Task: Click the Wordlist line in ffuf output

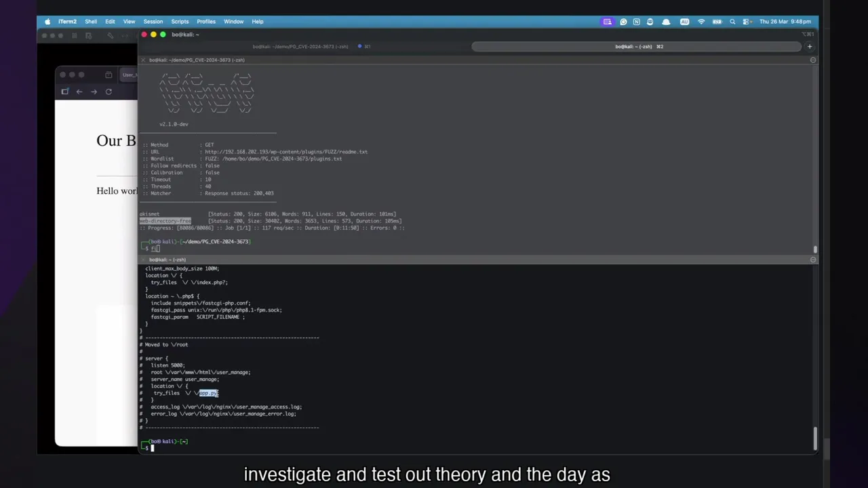Action: (x=242, y=159)
